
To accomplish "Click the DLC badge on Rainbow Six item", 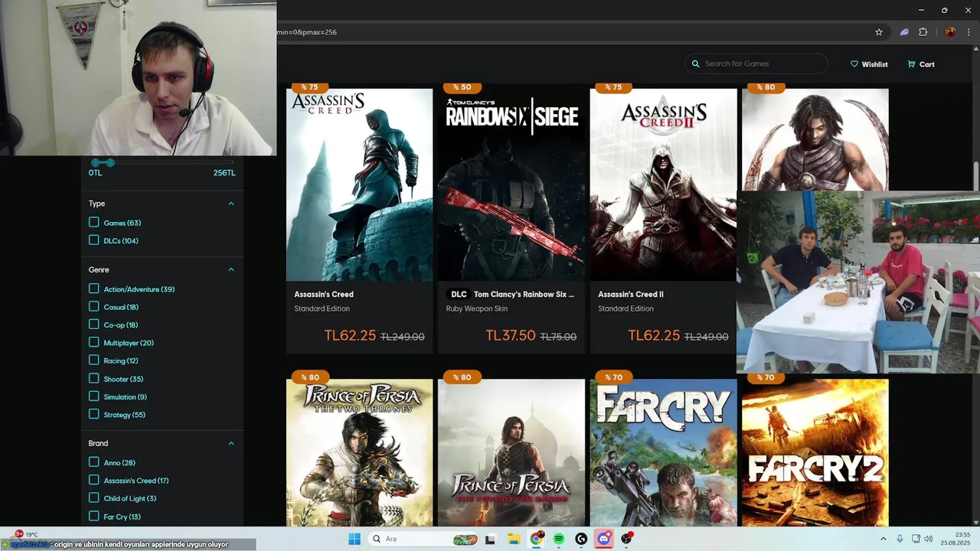I will tap(459, 294).
